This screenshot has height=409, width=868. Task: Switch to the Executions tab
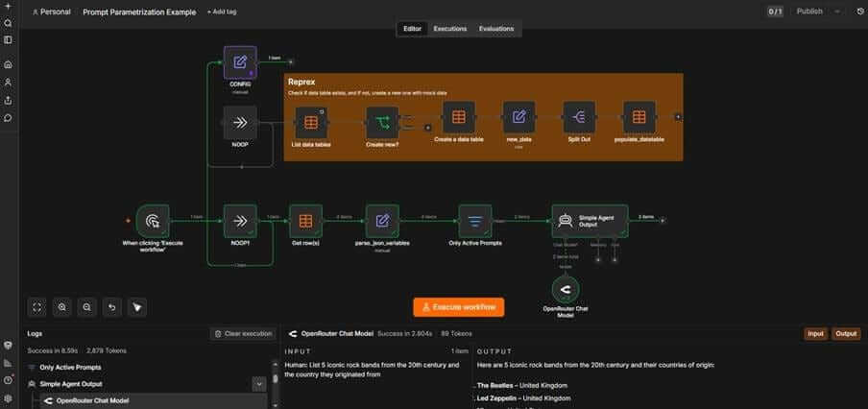(450, 29)
